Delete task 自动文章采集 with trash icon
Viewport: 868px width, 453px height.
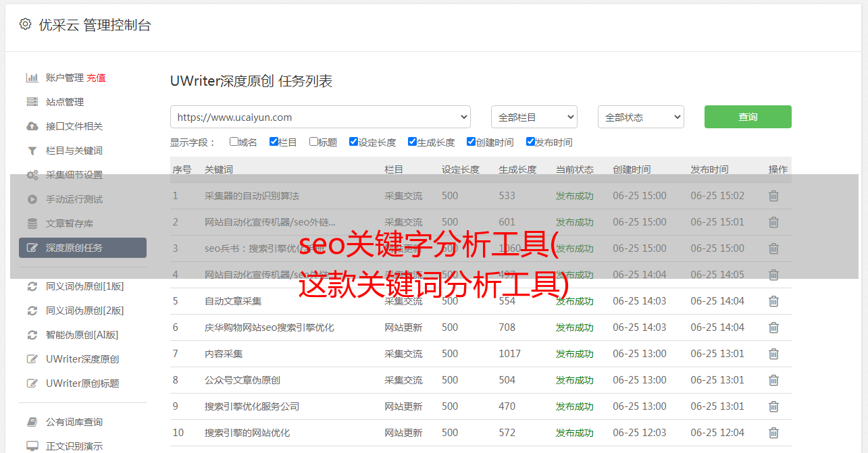pyautogui.click(x=774, y=301)
